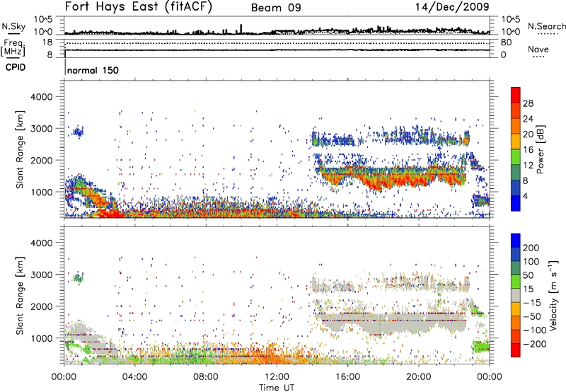Click the 'Power [dB]' colorbar title
The image size is (566, 392).
pyautogui.click(x=540, y=149)
